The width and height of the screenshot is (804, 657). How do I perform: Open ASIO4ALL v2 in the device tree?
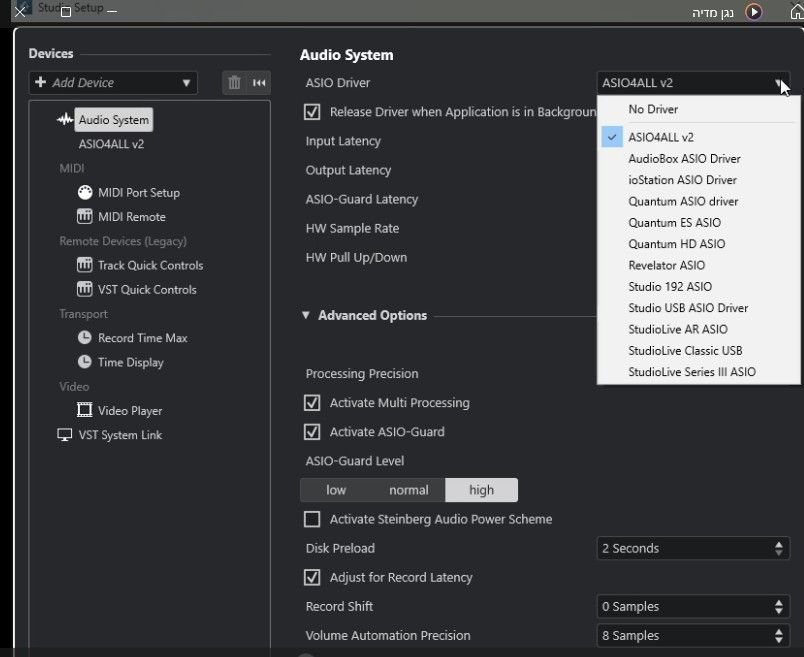tap(111, 144)
